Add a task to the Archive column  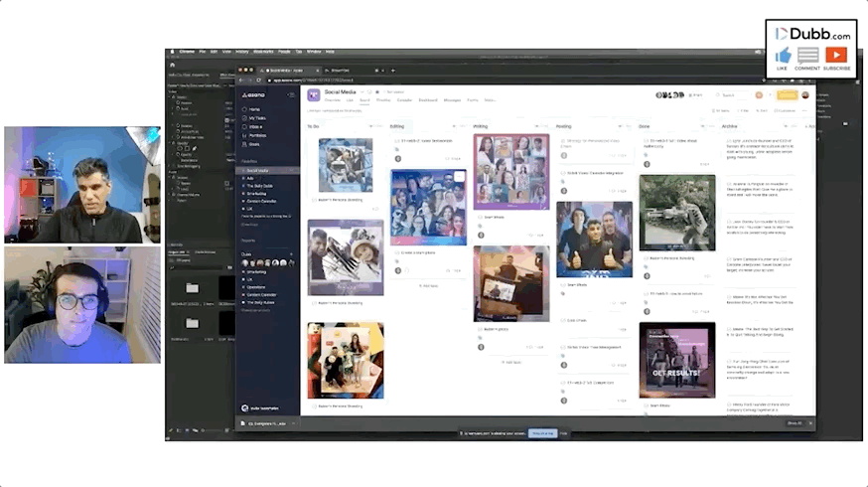(786, 126)
